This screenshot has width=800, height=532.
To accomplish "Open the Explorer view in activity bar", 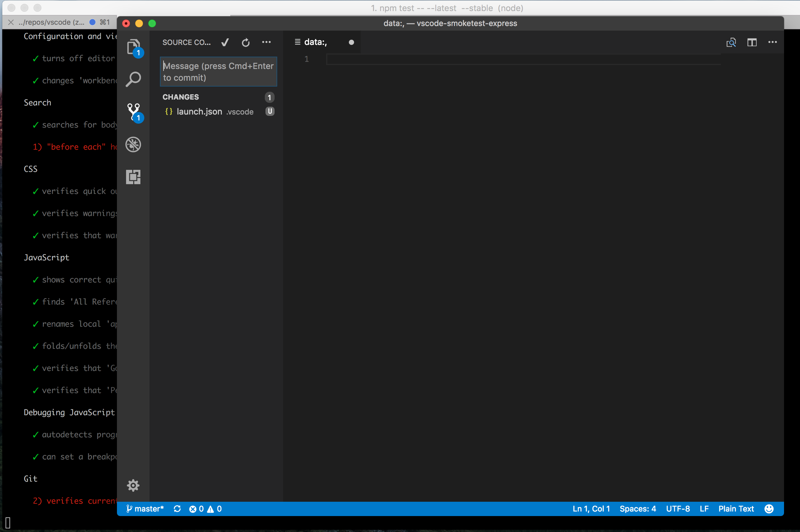I will tap(133, 47).
